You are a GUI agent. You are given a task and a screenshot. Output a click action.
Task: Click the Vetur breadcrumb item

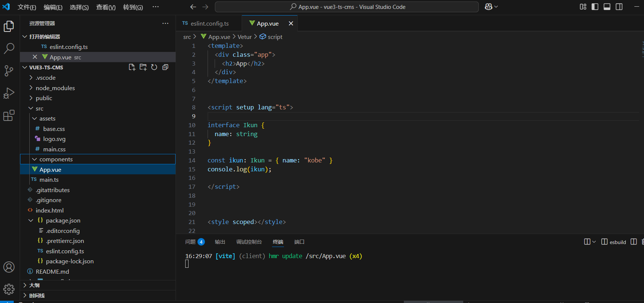245,37
